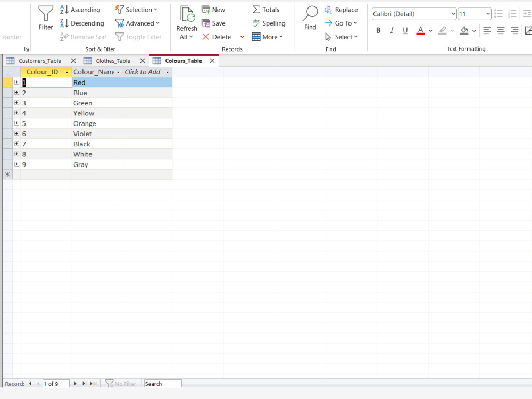The height and width of the screenshot is (399, 532).
Task: Open Replace dialog
Action: tap(340, 10)
